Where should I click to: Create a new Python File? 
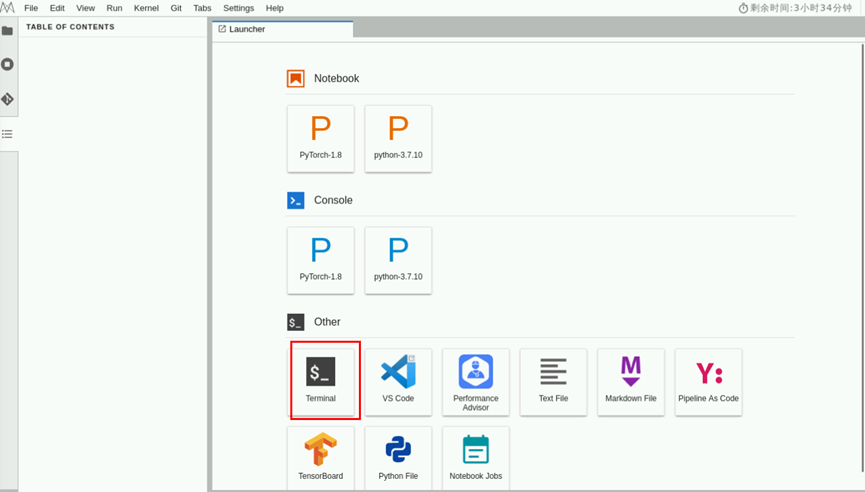(398, 458)
